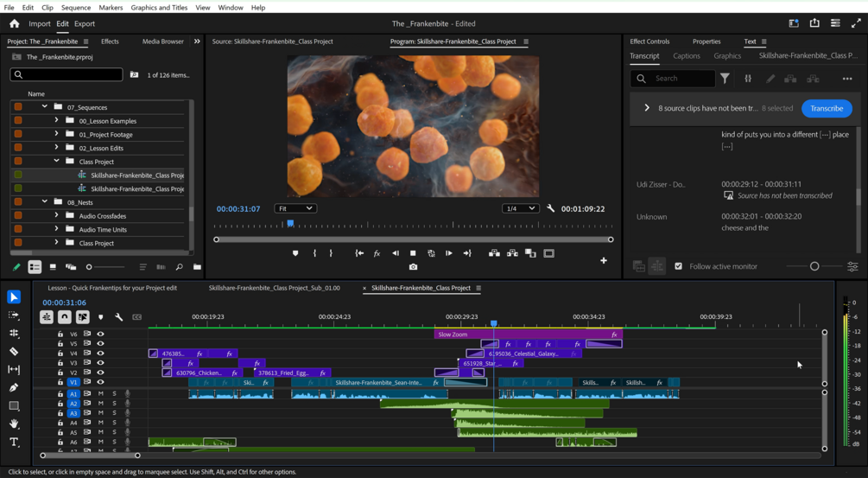Solo audio track A2
Screen dimensions: 868x478
(115, 403)
